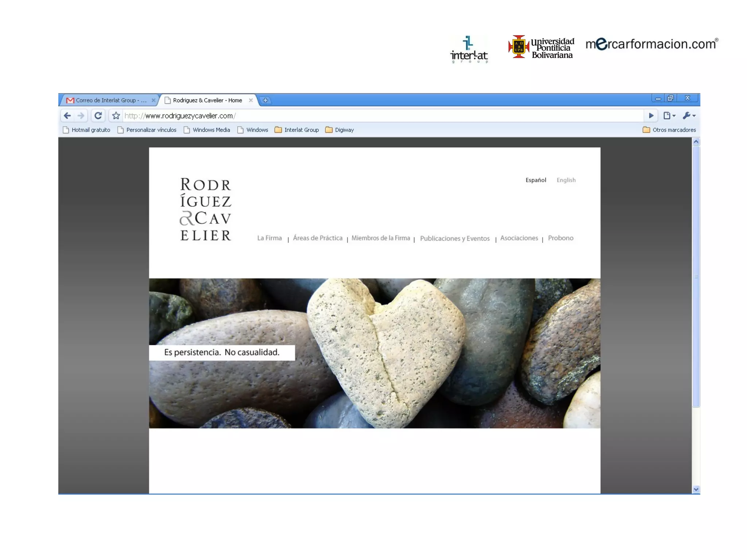The height and width of the screenshot is (560, 747).
Task: Click the Go play arrow button
Action: click(651, 116)
